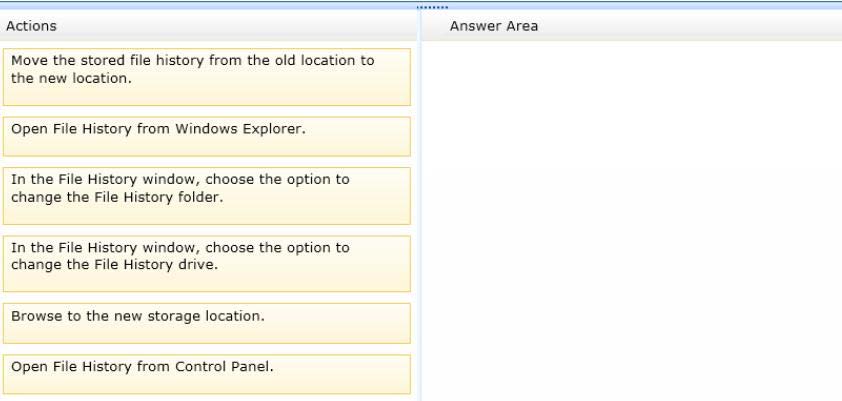This screenshot has width=842, height=401.
Task: Click the Answer Area header label
Action: pyautogui.click(x=493, y=26)
